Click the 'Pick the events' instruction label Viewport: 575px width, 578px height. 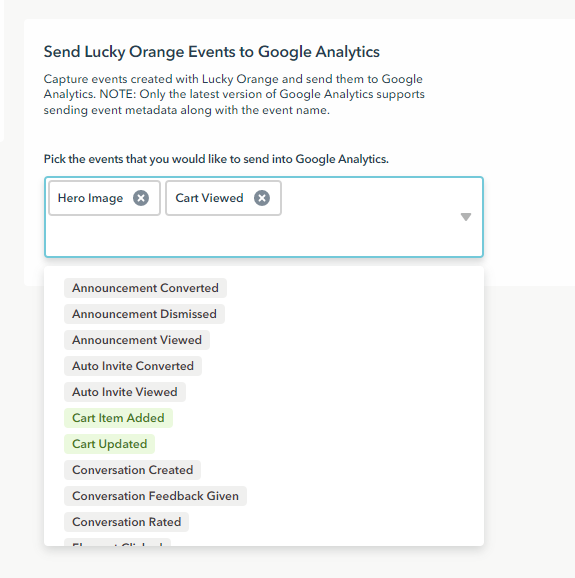(216, 159)
